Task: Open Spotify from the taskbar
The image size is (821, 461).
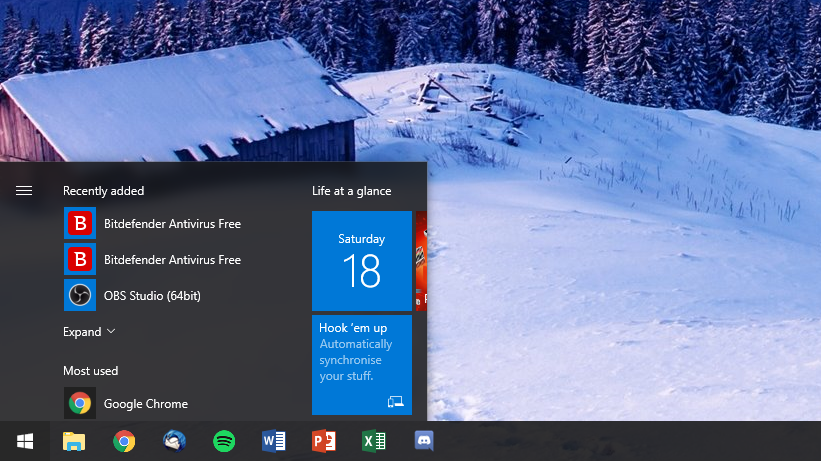Action: (x=224, y=441)
